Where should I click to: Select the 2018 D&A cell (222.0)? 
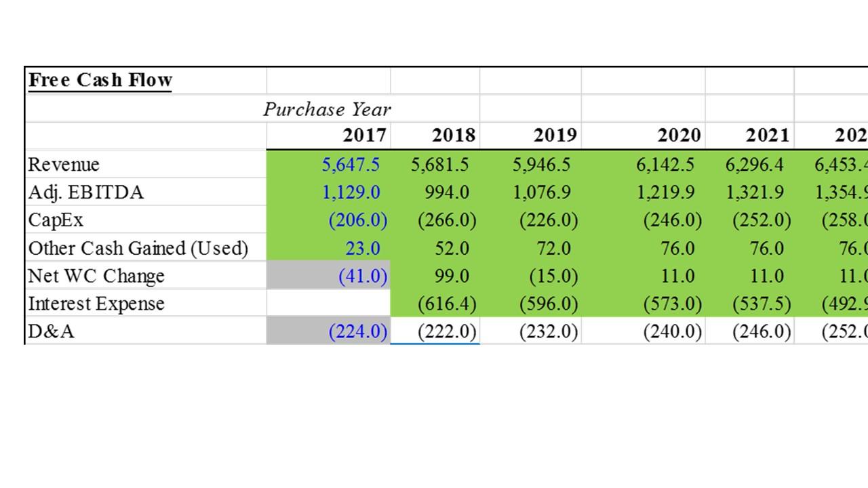click(x=435, y=331)
